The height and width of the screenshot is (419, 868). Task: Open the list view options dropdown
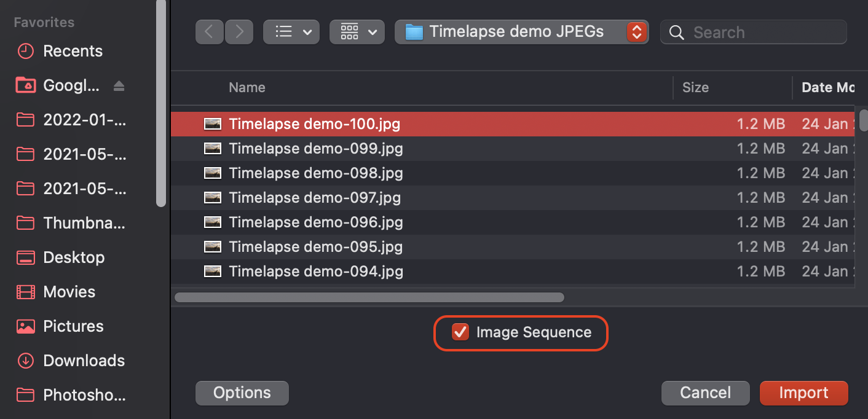291,32
